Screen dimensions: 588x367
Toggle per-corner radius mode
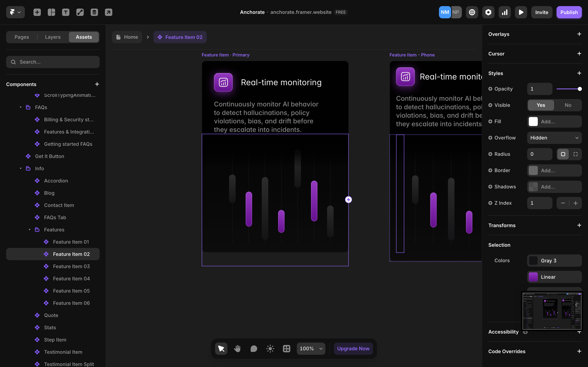pyautogui.click(x=575, y=154)
